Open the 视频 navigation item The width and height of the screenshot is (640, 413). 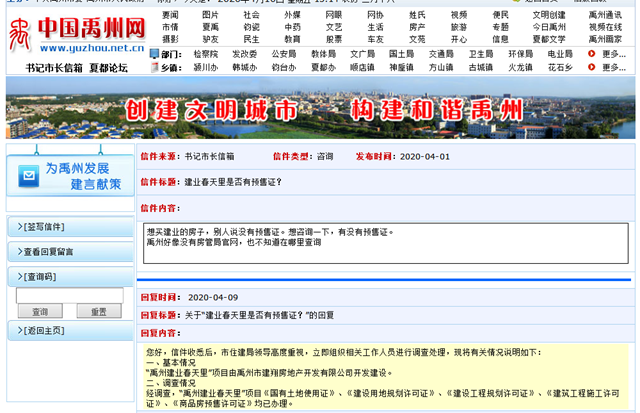[459, 15]
